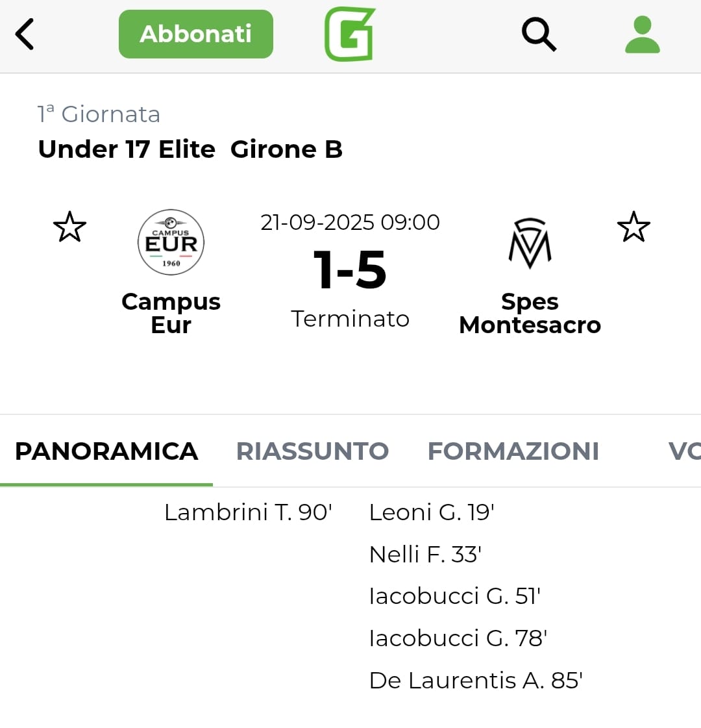Select the Panoramica tab

[106, 451]
